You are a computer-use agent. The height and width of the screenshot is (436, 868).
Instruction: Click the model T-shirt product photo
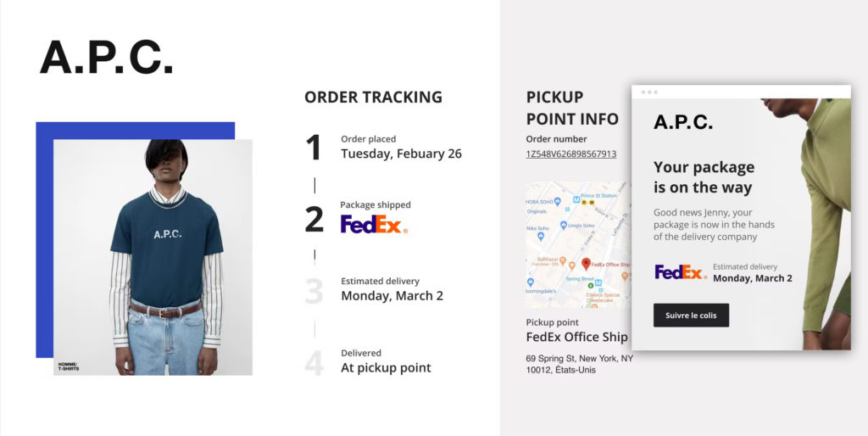coord(153,257)
